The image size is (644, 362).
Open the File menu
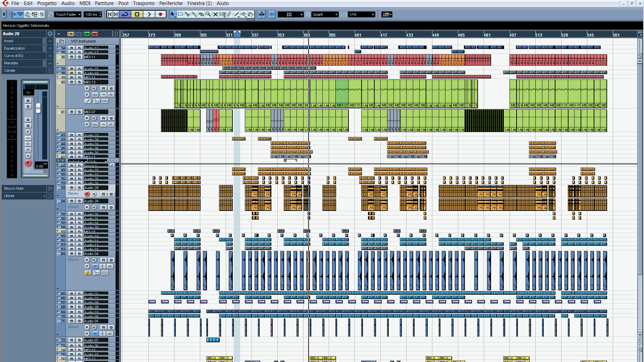(x=15, y=3)
